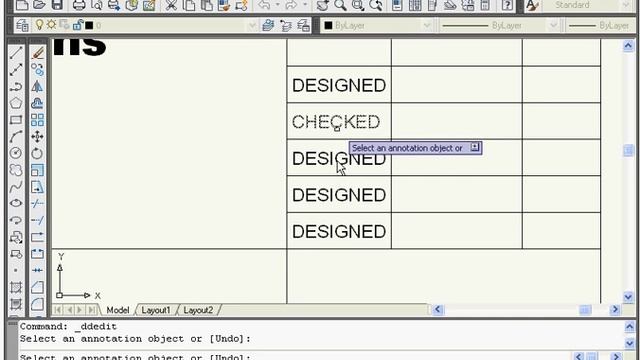Viewport: 640px width, 360px height.
Task: Click the Cut scissors icon
Action: [171, 5]
